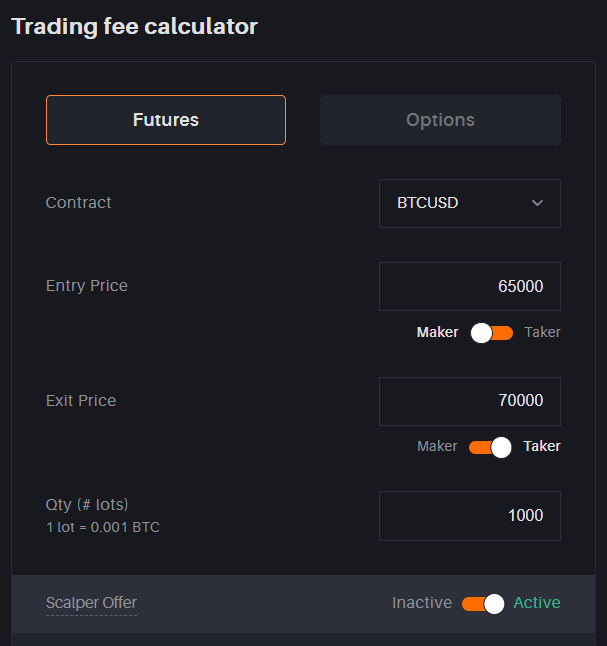Image resolution: width=607 pixels, height=646 pixels.
Task: Click the Contract field label
Action: click(x=79, y=203)
